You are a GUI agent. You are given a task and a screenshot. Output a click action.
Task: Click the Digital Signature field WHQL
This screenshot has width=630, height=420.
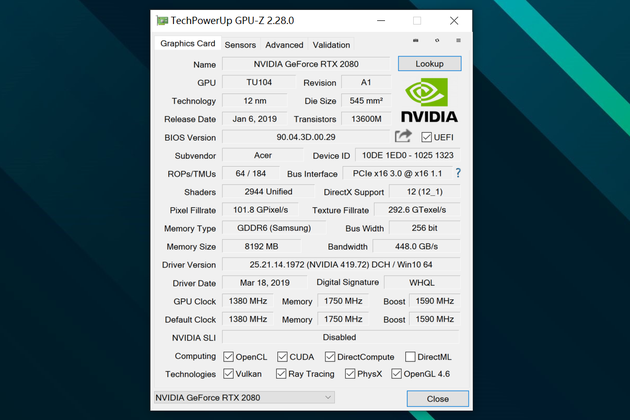[x=422, y=283]
